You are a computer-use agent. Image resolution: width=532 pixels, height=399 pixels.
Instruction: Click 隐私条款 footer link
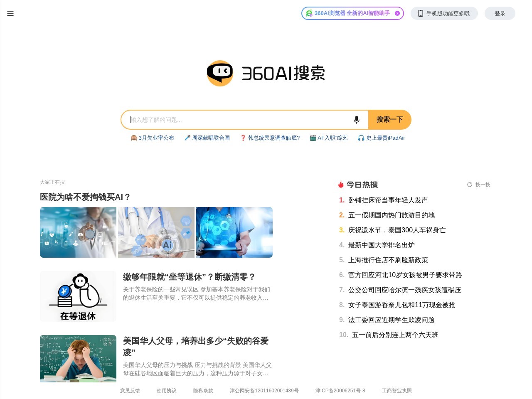(x=203, y=391)
